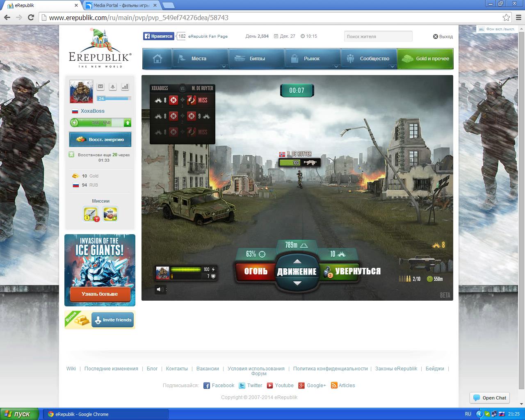
Task: Mute the game sound via the speaker icon
Action: coord(160,289)
